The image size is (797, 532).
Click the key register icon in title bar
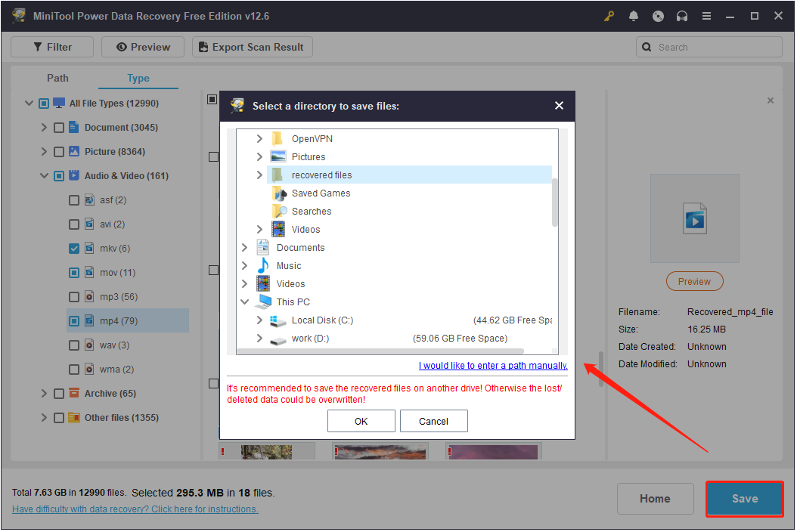[610, 16]
